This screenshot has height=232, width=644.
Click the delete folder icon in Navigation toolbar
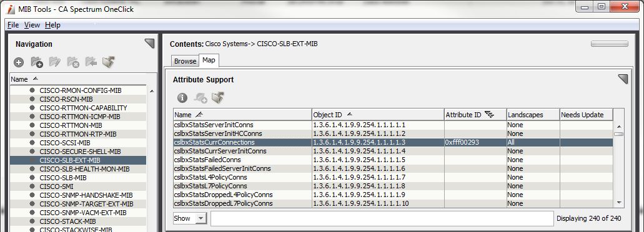tap(73, 62)
